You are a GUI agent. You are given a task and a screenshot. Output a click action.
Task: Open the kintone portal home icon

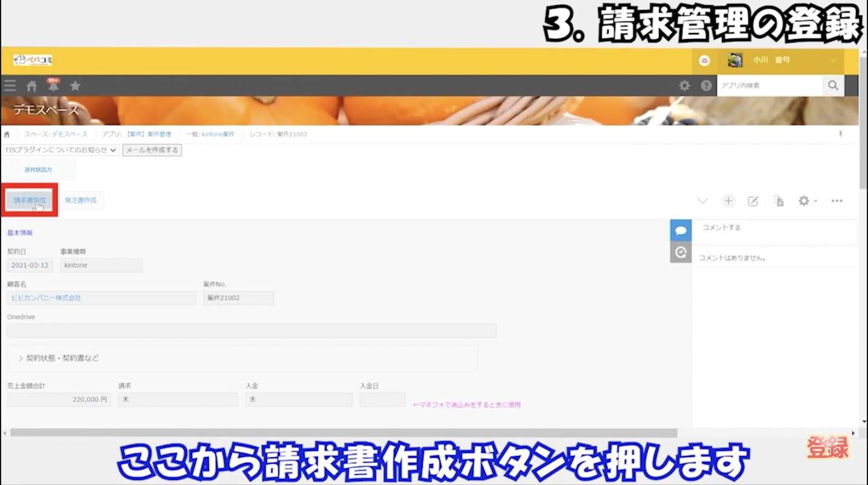pos(31,85)
